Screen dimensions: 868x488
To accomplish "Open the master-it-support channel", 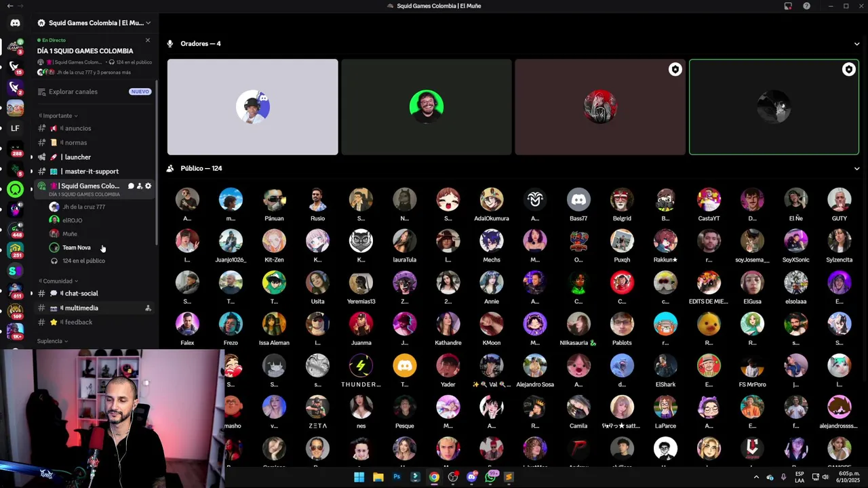I will click(94, 171).
